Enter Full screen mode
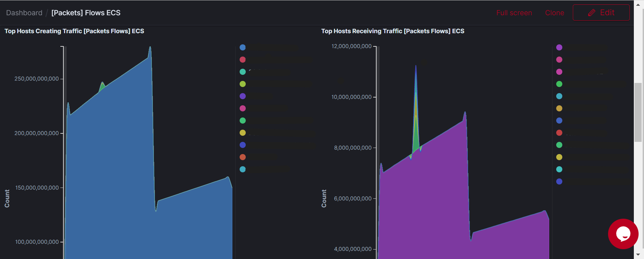Screen dimensions: 644x259 click(514, 13)
